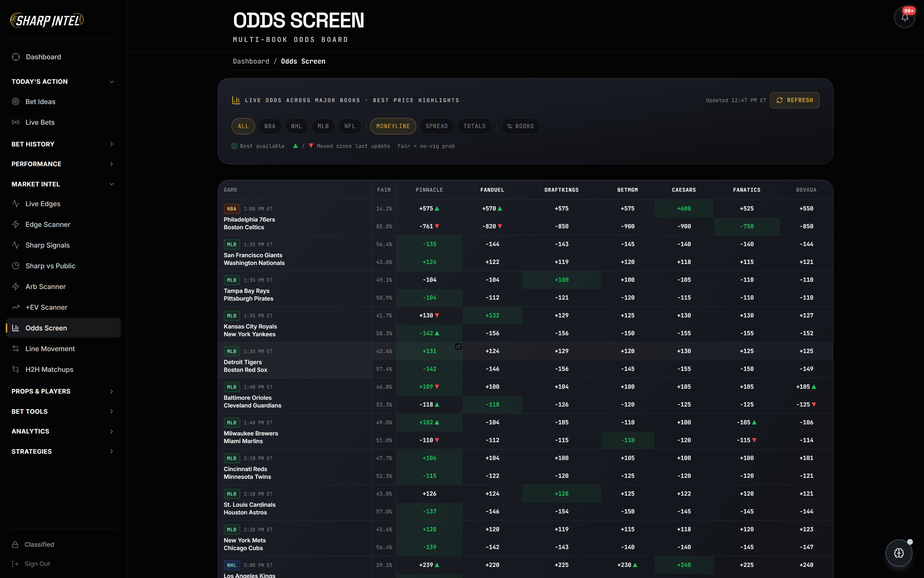The height and width of the screenshot is (578, 924).
Task: Click the NBA league badge in first row
Action: (x=232, y=209)
